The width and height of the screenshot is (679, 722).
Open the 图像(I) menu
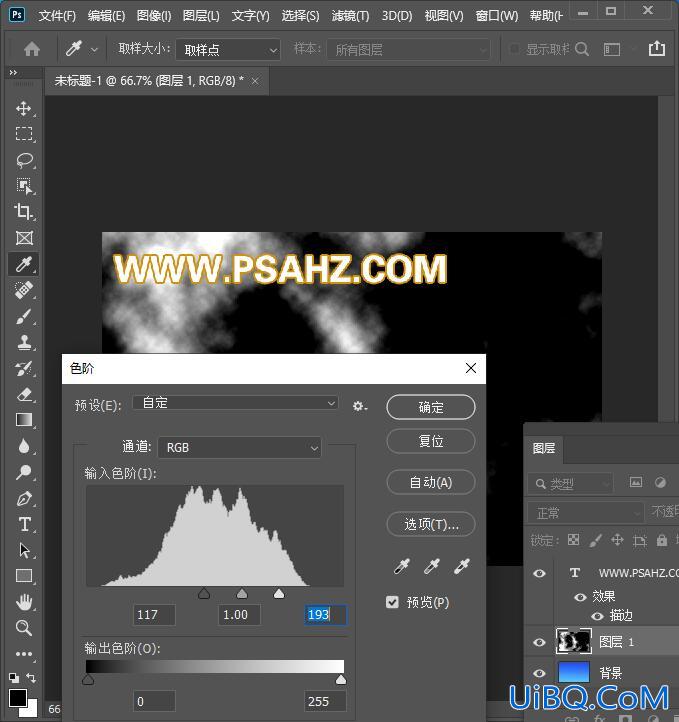click(154, 16)
